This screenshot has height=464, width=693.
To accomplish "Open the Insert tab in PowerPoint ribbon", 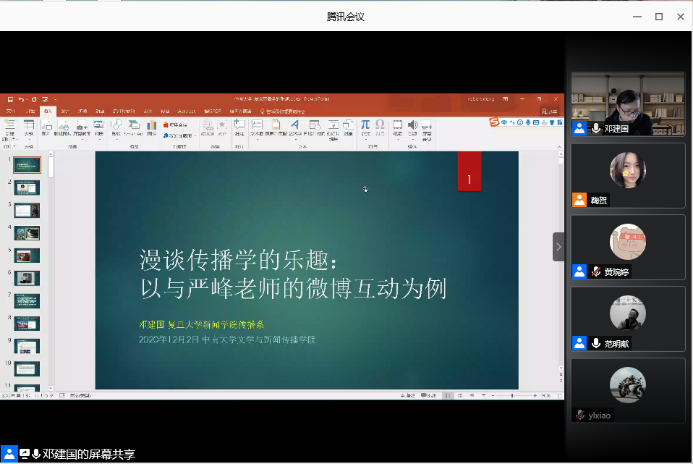I will point(46,110).
